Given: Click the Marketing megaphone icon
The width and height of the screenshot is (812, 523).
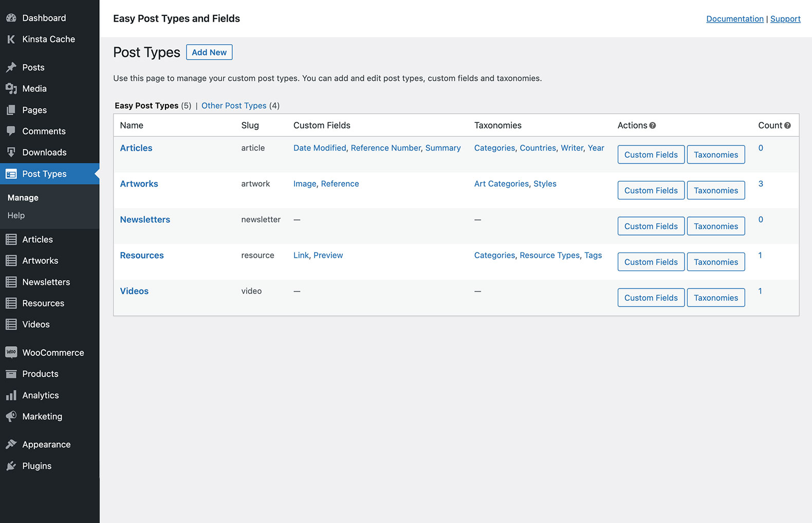Looking at the screenshot, I should (11, 416).
